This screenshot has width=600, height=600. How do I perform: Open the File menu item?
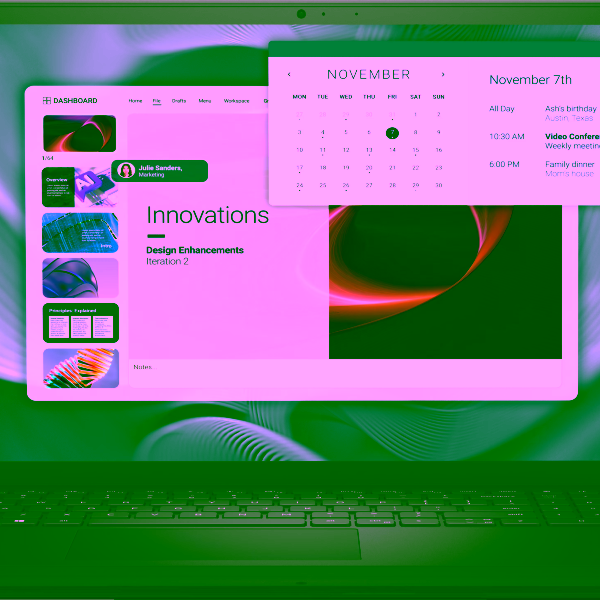click(157, 101)
